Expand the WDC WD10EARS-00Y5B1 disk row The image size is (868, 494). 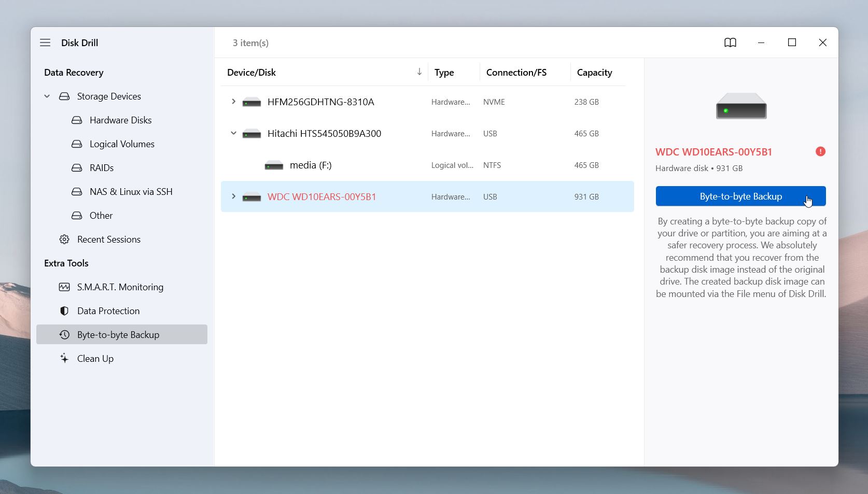233,196
